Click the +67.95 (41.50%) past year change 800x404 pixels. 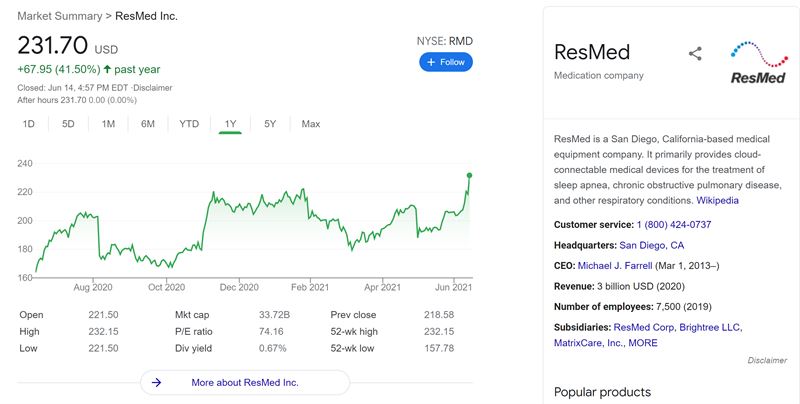pyautogui.click(x=89, y=69)
